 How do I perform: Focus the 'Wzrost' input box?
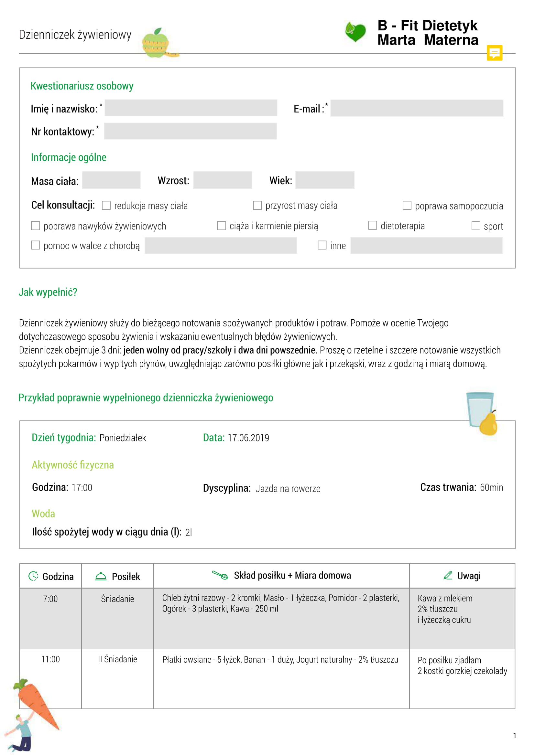222,180
